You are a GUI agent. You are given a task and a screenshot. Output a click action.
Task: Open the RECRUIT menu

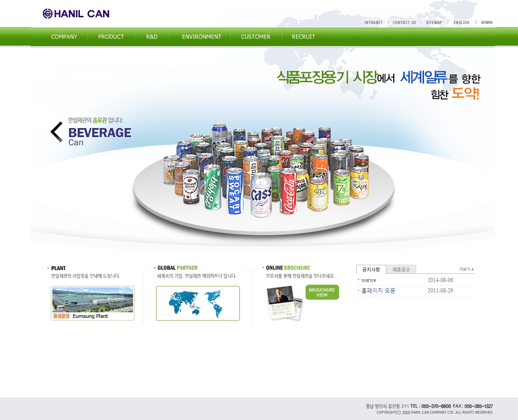pyautogui.click(x=303, y=37)
